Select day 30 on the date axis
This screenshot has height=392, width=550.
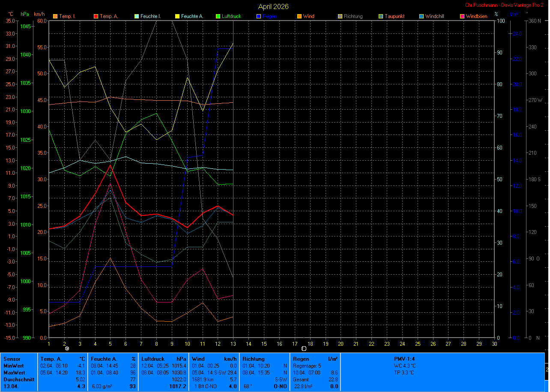494,344
